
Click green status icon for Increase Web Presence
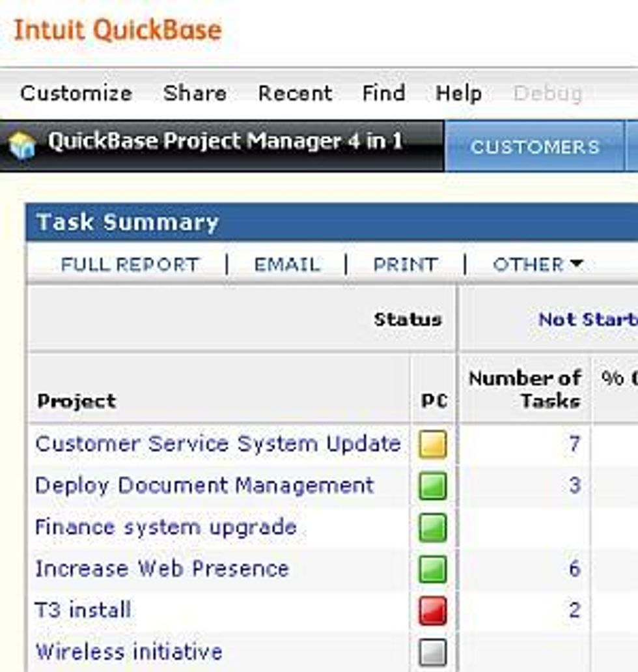(433, 569)
